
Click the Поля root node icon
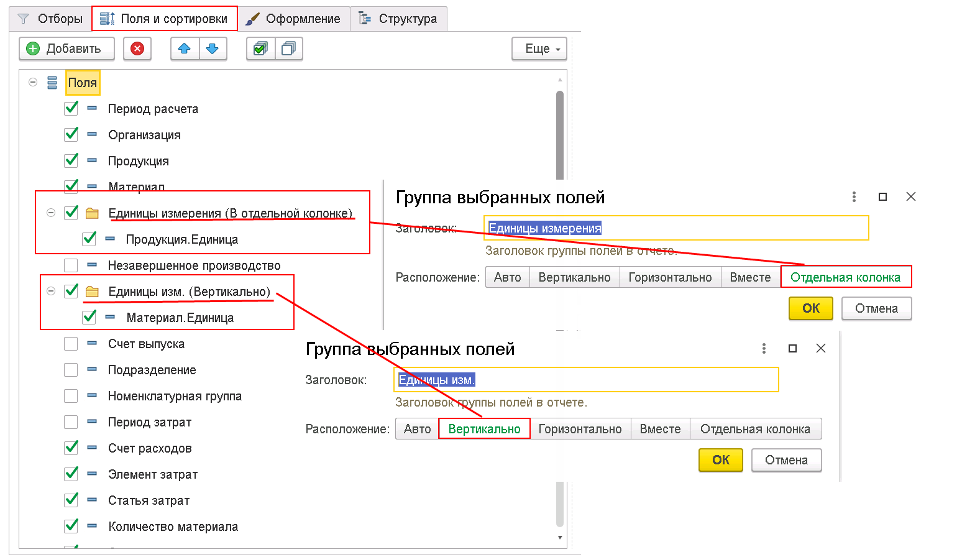tap(52, 83)
